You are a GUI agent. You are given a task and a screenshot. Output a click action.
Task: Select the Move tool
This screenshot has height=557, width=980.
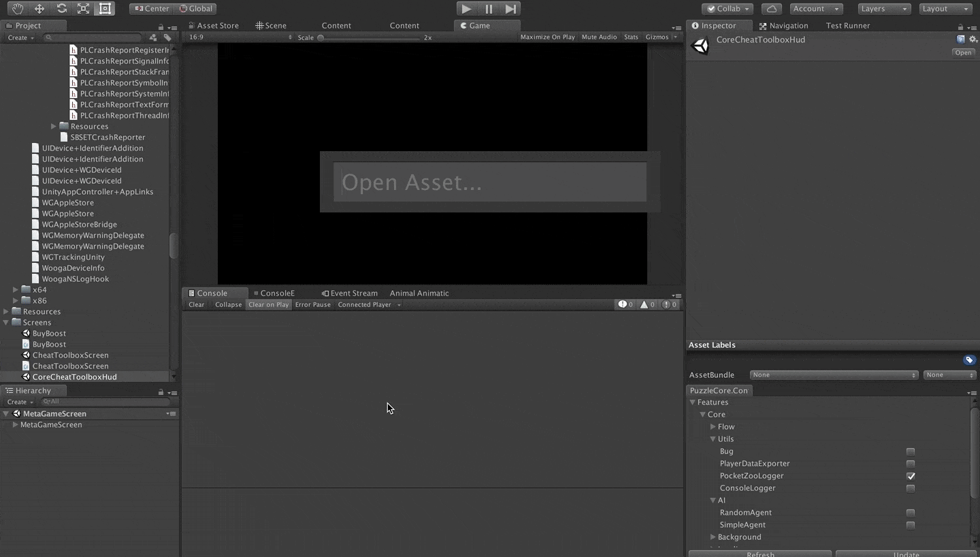click(x=39, y=8)
